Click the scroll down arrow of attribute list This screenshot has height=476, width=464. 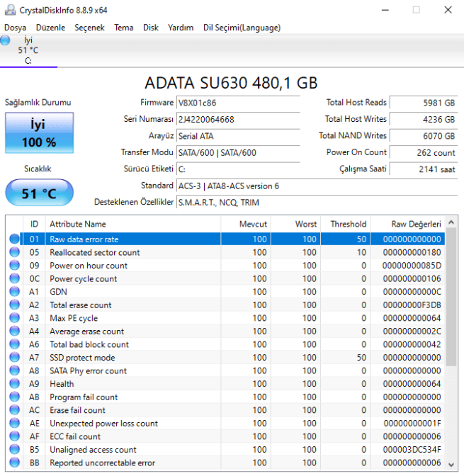point(451,465)
